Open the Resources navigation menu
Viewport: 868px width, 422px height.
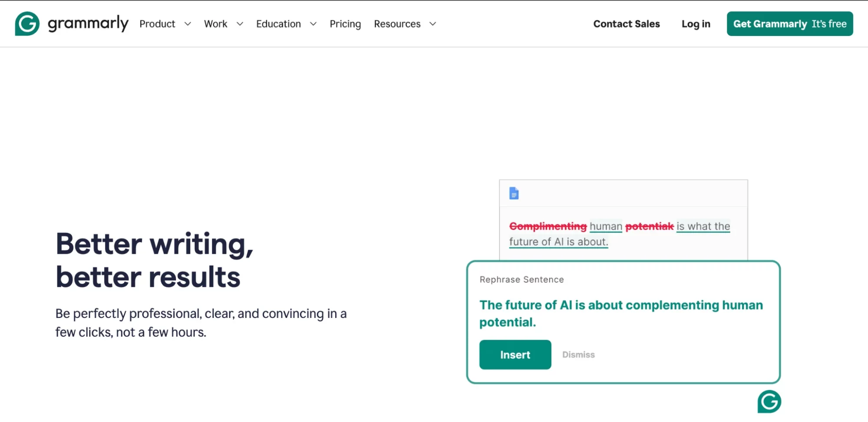tap(397, 24)
